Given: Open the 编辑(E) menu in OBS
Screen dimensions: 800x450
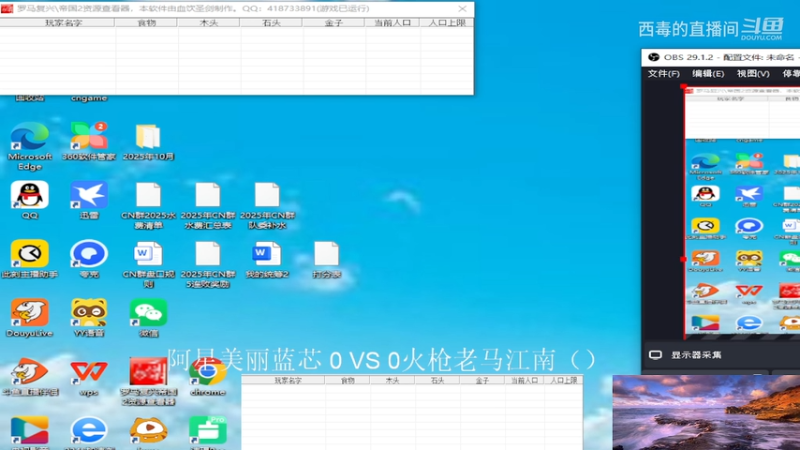Looking at the screenshot, I should [x=708, y=74].
